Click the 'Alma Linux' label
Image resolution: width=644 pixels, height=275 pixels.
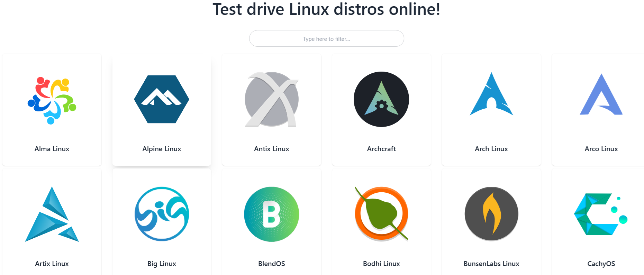pos(52,149)
